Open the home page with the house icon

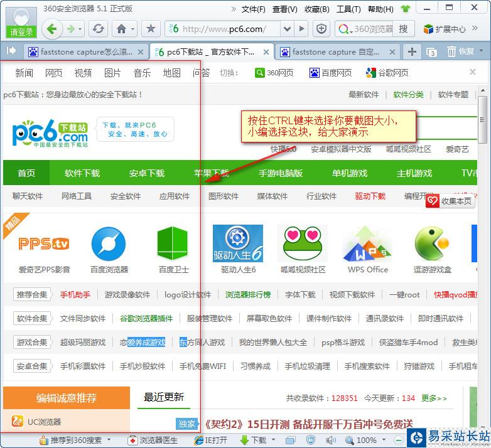pos(121,29)
